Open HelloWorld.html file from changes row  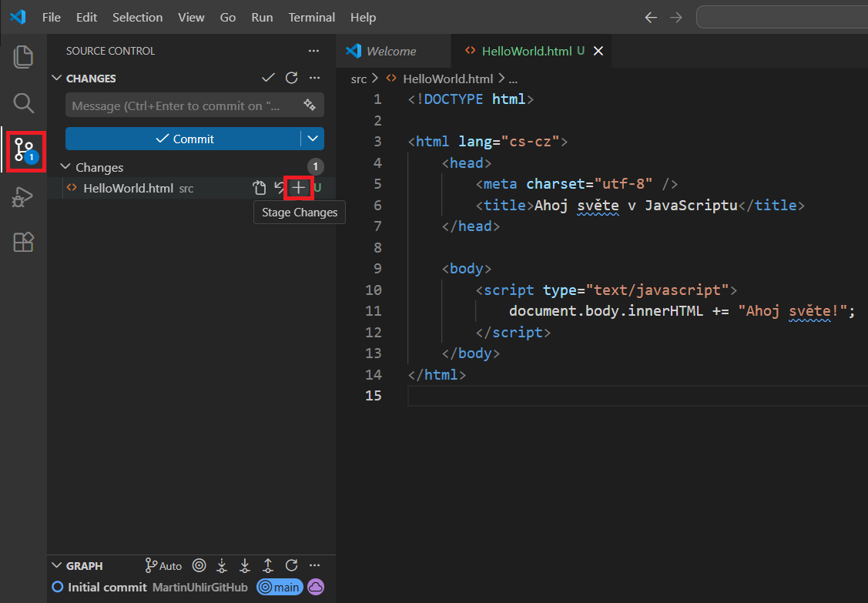[x=259, y=187]
